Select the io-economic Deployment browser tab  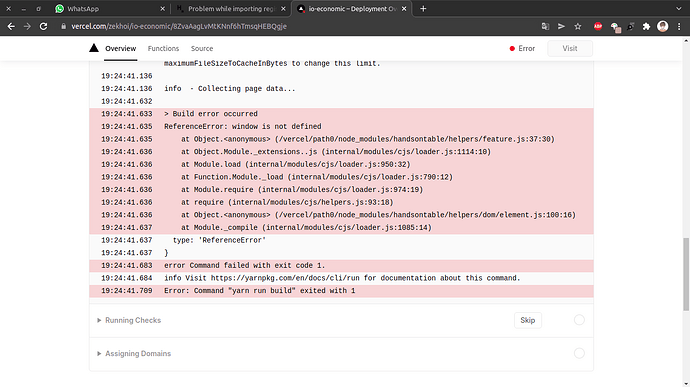352,9
